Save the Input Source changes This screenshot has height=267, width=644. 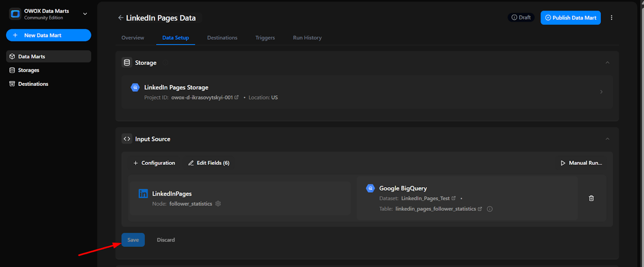tap(133, 240)
